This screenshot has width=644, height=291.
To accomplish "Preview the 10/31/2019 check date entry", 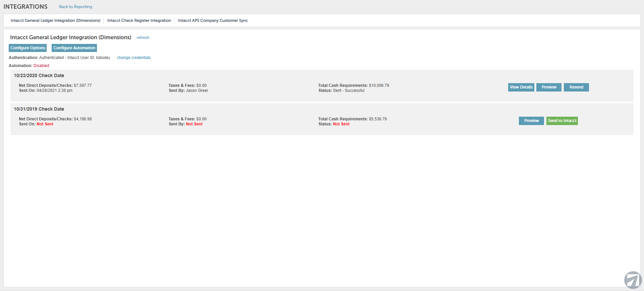I will pyautogui.click(x=531, y=121).
